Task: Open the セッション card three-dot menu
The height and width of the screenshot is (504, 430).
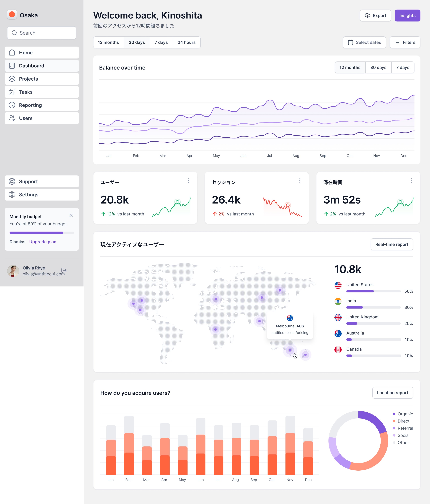Action: [300, 181]
